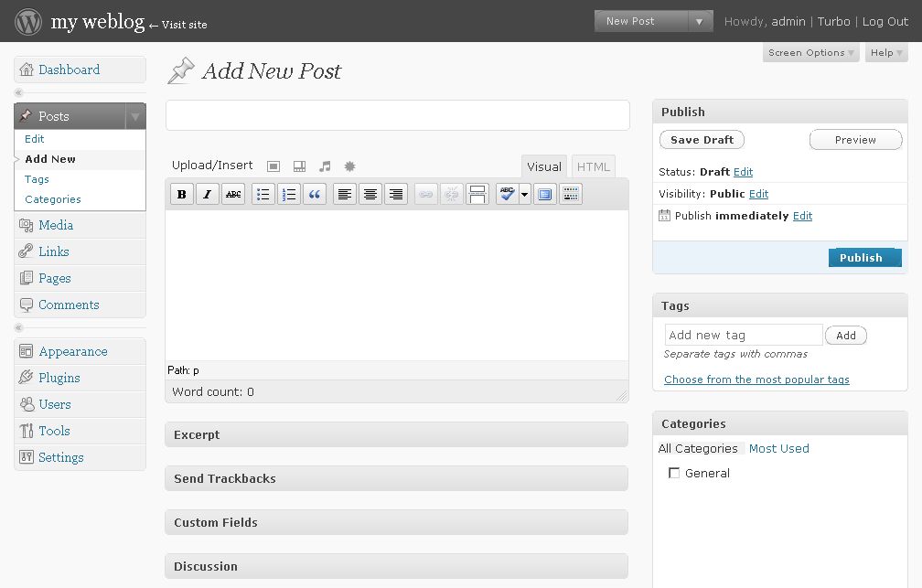Align text to the center
Image resolution: width=922 pixels, height=588 pixels.
[x=370, y=194]
